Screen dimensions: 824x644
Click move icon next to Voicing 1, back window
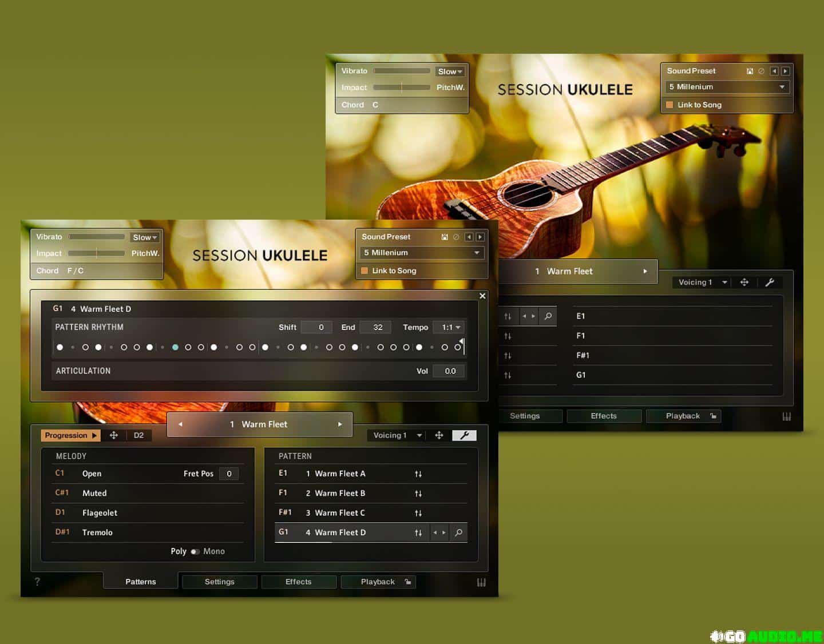coord(744,282)
